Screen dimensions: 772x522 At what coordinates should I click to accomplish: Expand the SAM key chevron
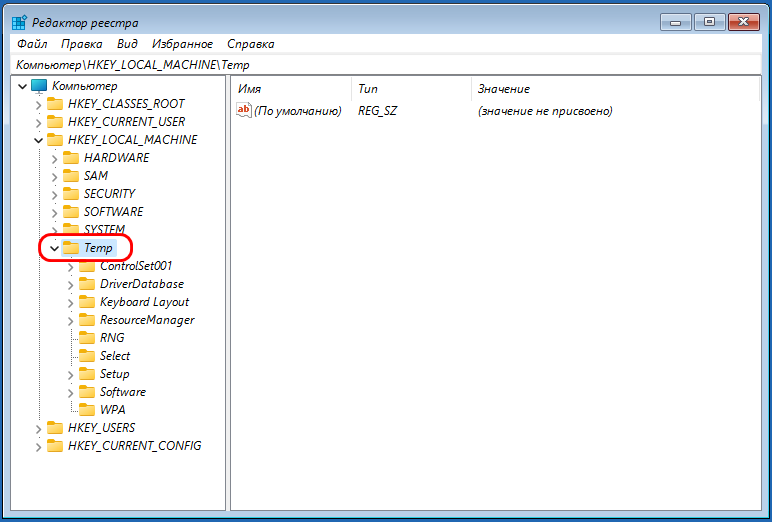click(x=54, y=177)
